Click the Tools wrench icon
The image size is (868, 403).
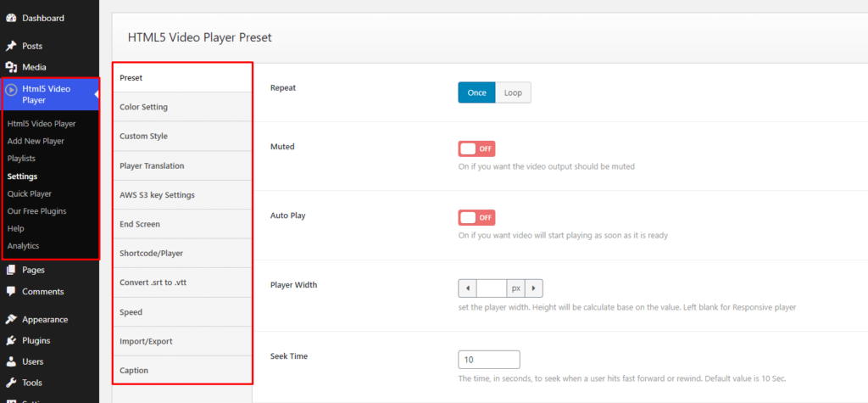tap(10, 383)
